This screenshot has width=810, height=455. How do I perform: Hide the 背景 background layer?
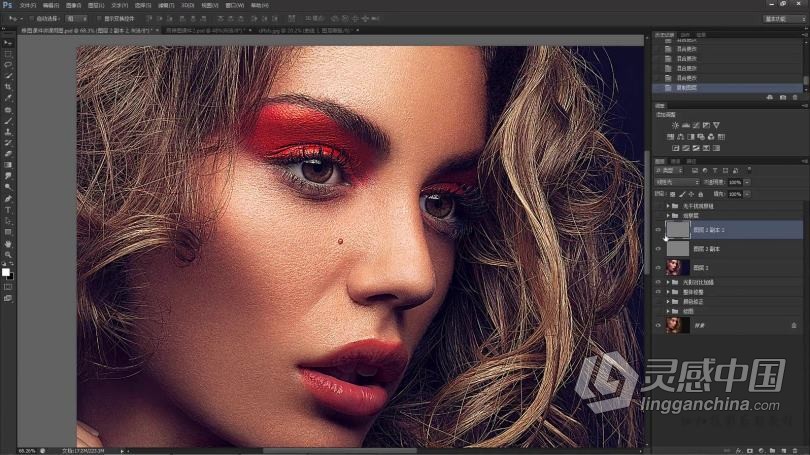tap(658, 325)
